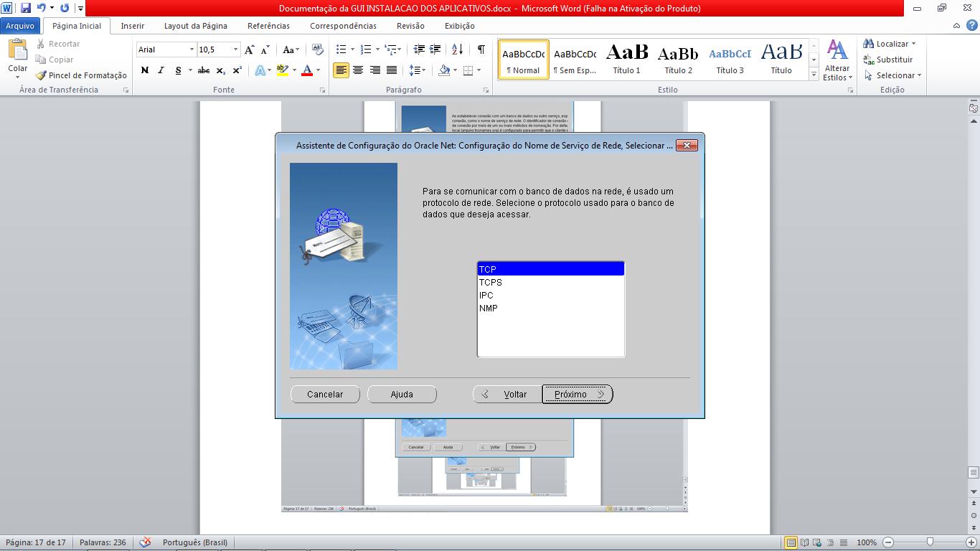Screen dimensions: 980x551
Task: Open the Revisão ribbon tab
Action: [x=411, y=25]
